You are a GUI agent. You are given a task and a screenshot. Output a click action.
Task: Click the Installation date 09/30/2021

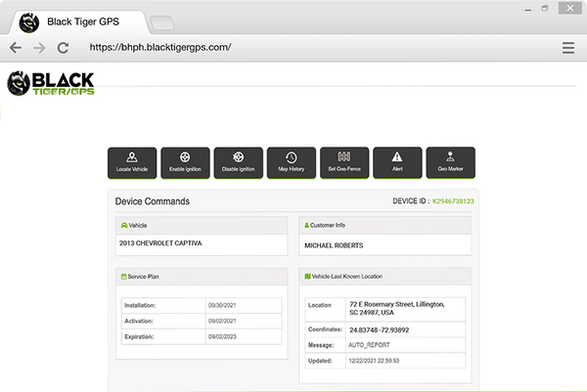coord(222,306)
